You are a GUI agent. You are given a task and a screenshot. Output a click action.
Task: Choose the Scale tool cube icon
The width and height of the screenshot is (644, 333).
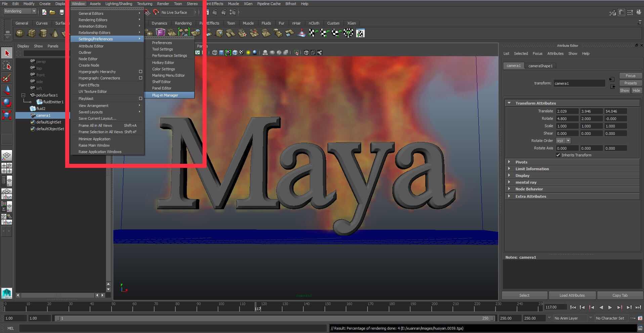click(x=7, y=115)
